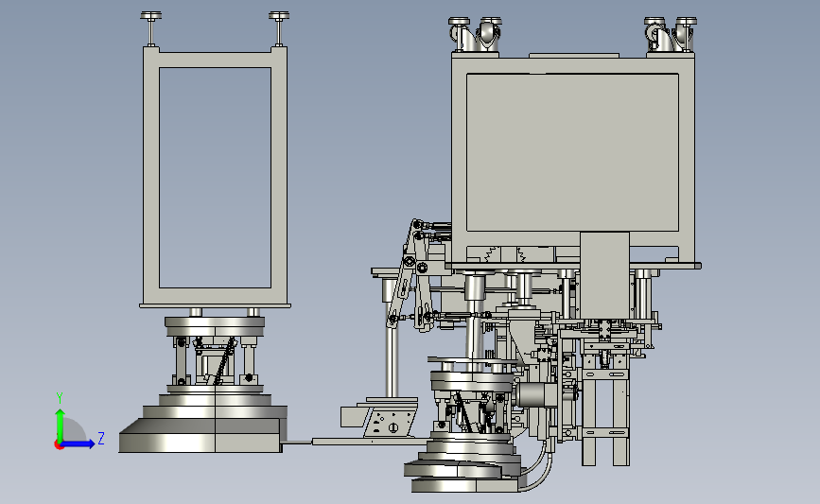Select the cylindrical motor beside the lower turntable
Viewport: 820px width, 504px height.
point(535,395)
